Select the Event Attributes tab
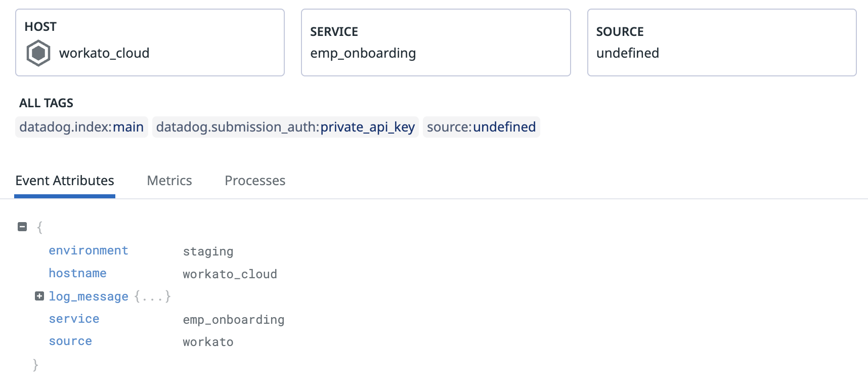The width and height of the screenshot is (868, 386). pyautogui.click(x=65, y=181)
